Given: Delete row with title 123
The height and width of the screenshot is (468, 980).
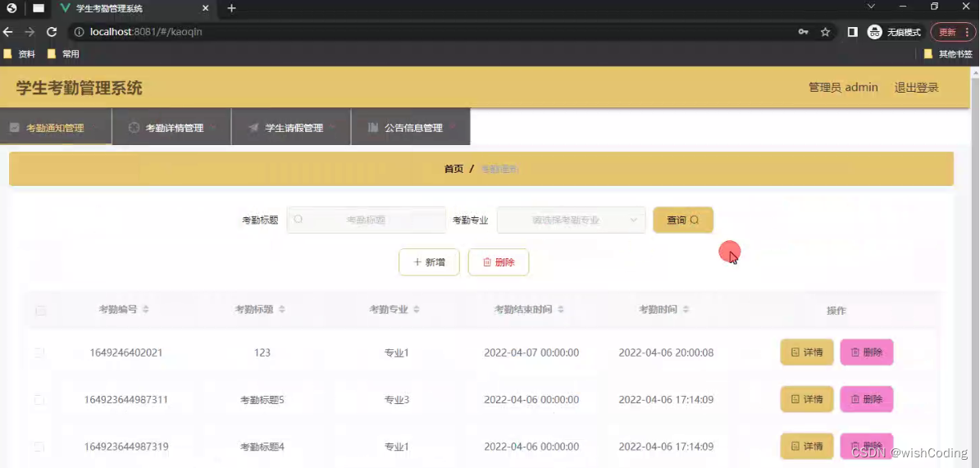Looking at the screenshot, I should click(x=867, y=352).
